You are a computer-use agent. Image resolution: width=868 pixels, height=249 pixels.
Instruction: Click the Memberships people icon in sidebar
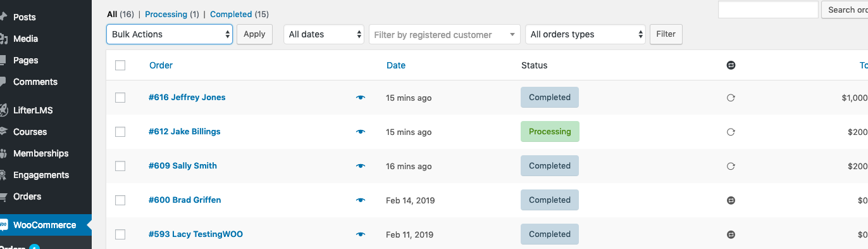coord(3,153)
